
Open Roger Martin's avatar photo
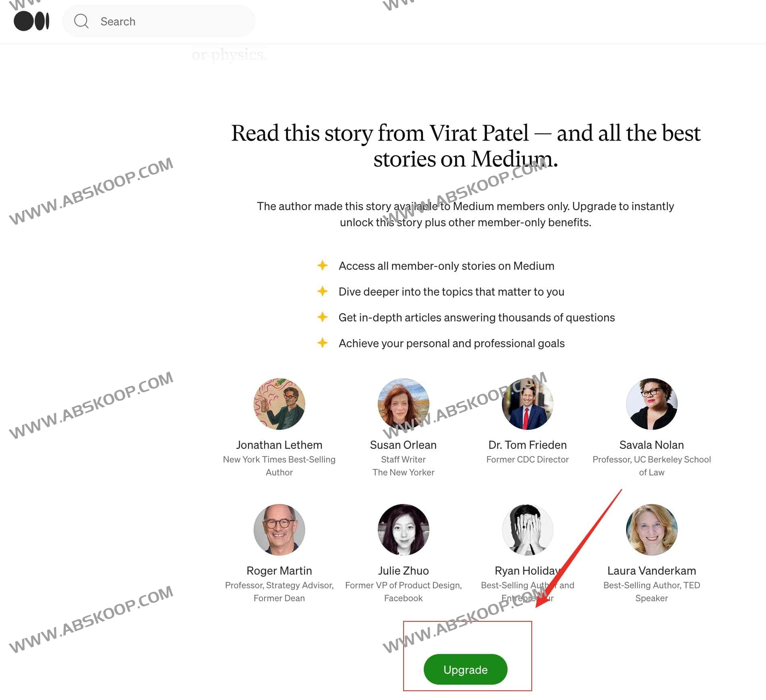coord(279,529)
